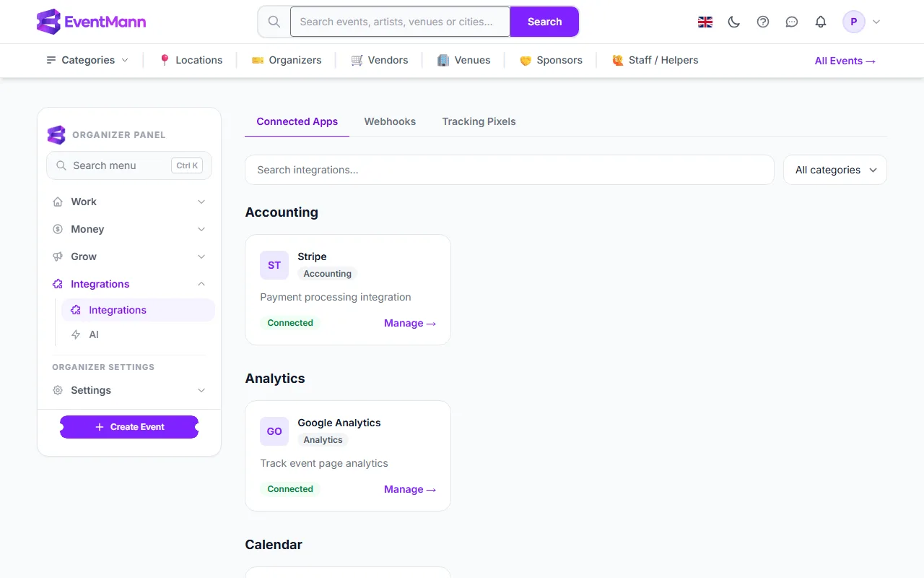The height and width of the screenshot is (578, 924).
Task: Click the Organizer Panel logo icon
Action: click(x=56, y=134)
